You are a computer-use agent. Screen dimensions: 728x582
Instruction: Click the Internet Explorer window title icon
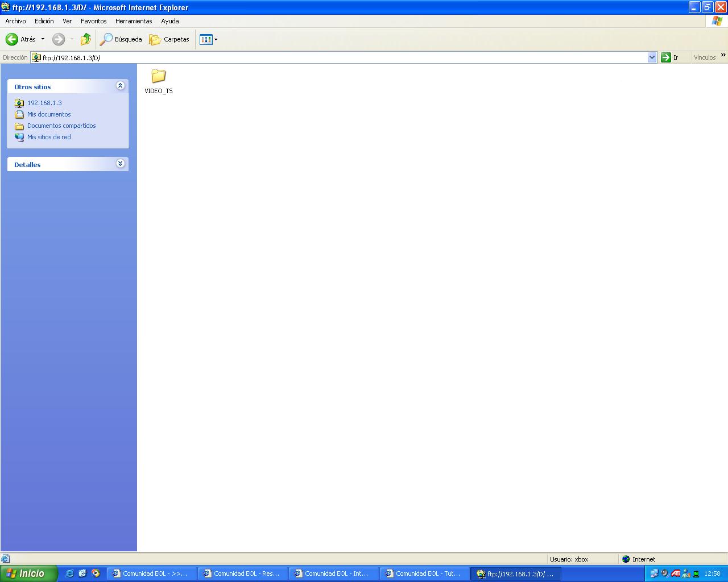[6, 7]
